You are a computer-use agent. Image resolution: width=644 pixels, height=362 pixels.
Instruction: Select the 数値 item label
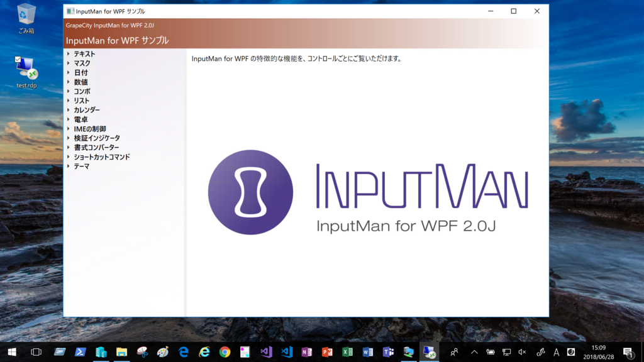click(80, 82)
